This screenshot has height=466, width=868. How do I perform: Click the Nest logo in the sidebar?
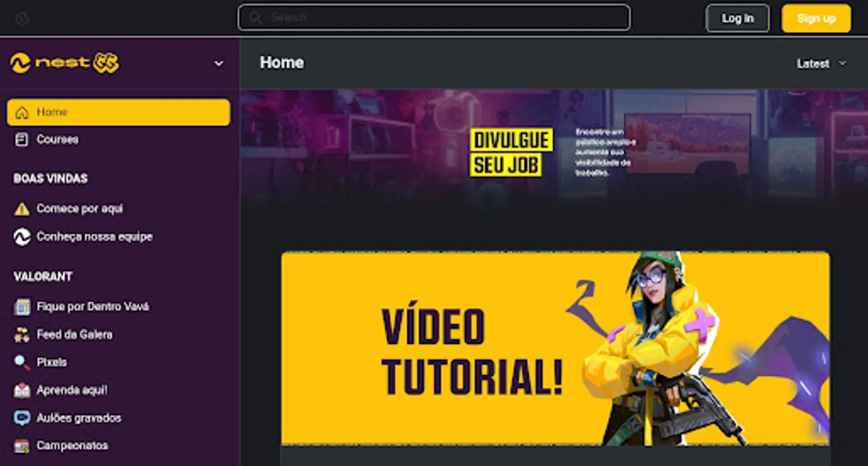click(65, 63)
